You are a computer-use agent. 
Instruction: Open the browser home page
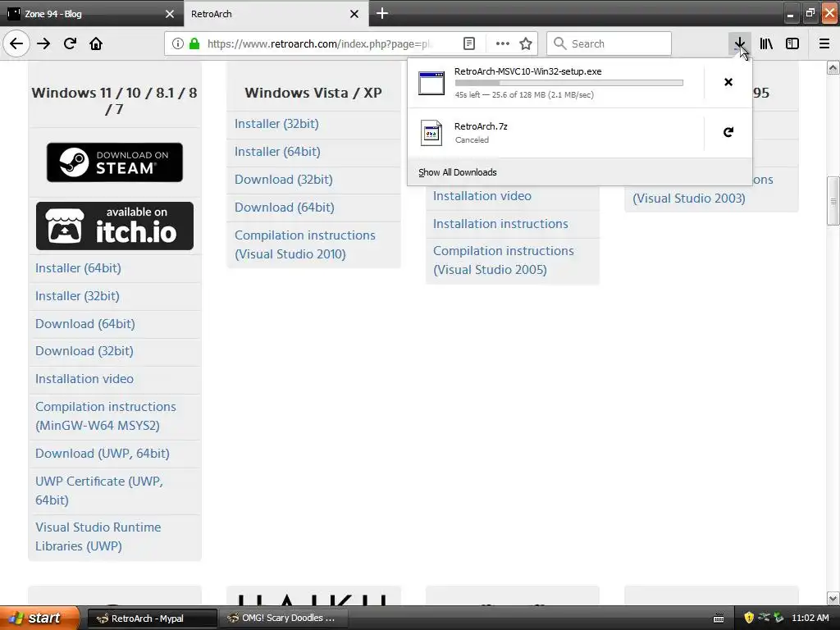[x=96, y=44]
